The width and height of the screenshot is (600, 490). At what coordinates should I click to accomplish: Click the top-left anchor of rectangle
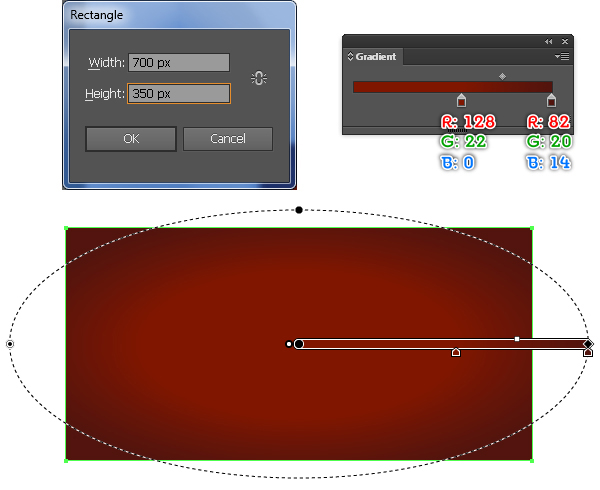click(x=66, y=228)
